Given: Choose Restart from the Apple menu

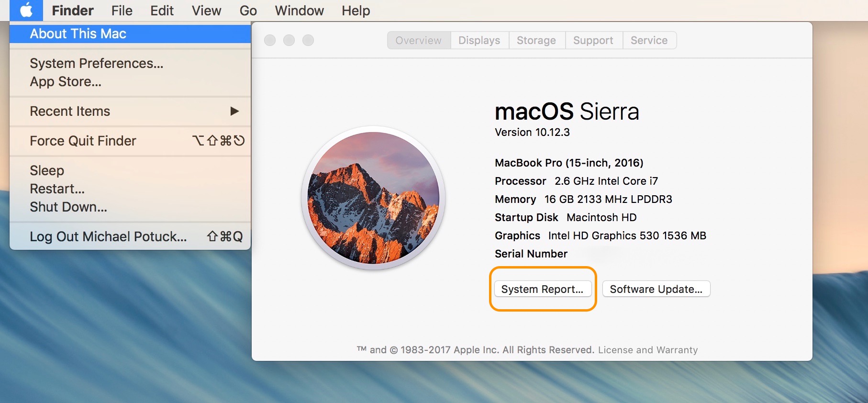Looking at the screenshot, I should click(130, 189).
